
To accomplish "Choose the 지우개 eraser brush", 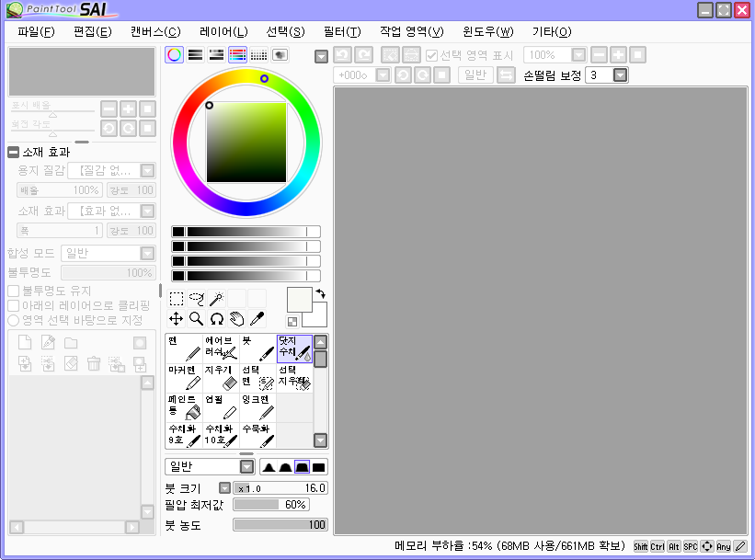I will (x=221, y=377).
